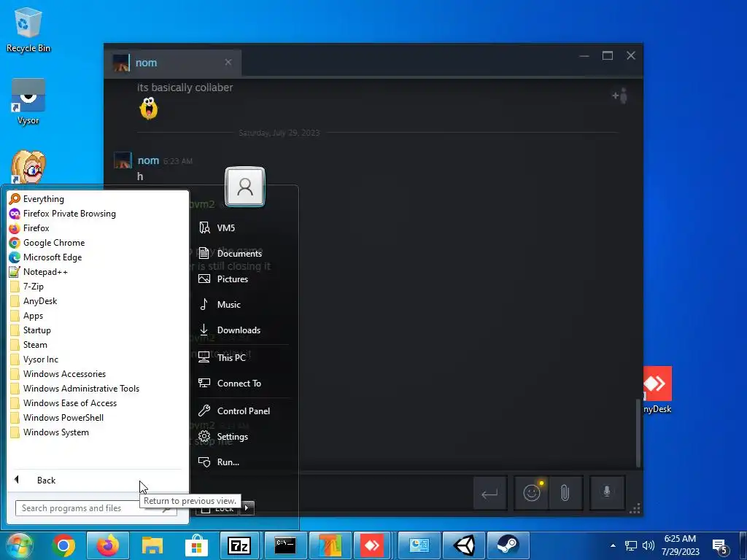Select the AnyDesk desktop shortcut
The height and width of the screenshot is (560, 747).
click(x=657, y=390)
